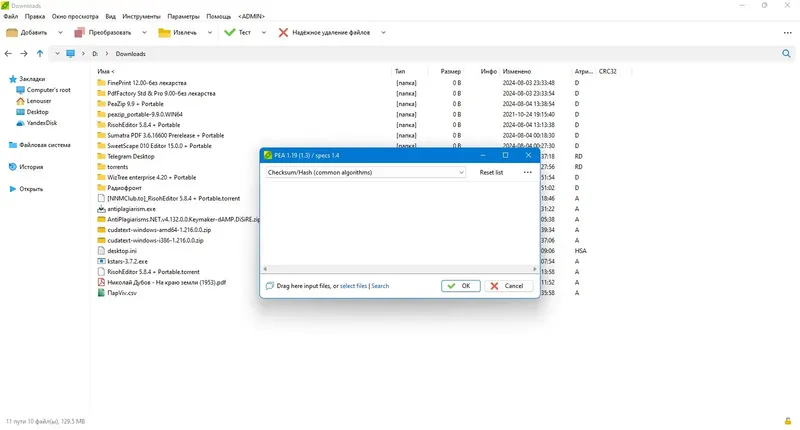Screen dimensions: 800x430
Task: Expand the Тест dropdown arrow
Action: (x=264, y=33)
